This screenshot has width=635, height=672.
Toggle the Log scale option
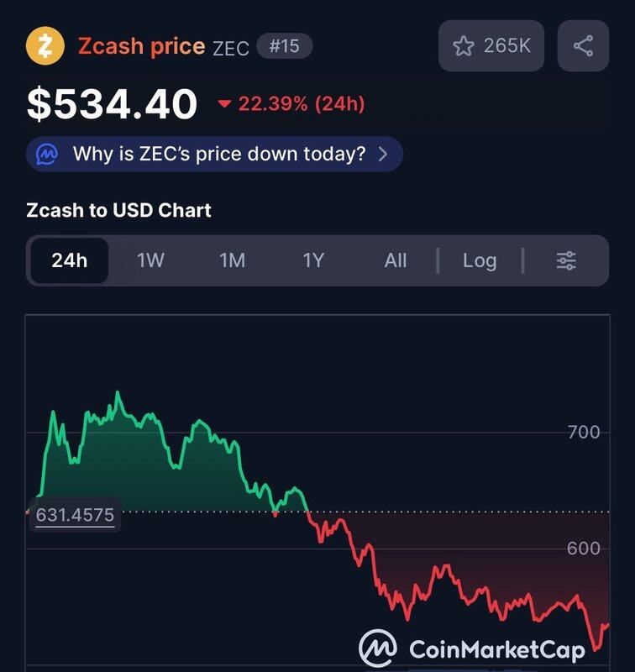click(x=480, y=260)
